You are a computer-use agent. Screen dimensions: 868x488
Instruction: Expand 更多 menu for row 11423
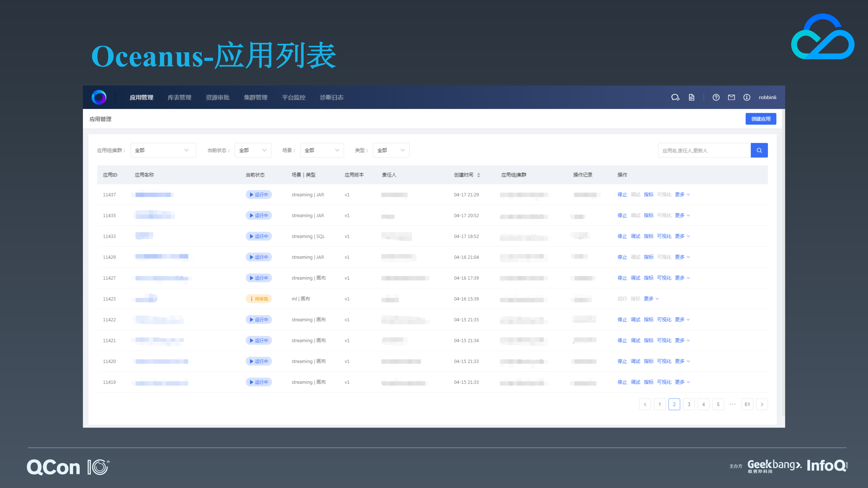(651, 299)
